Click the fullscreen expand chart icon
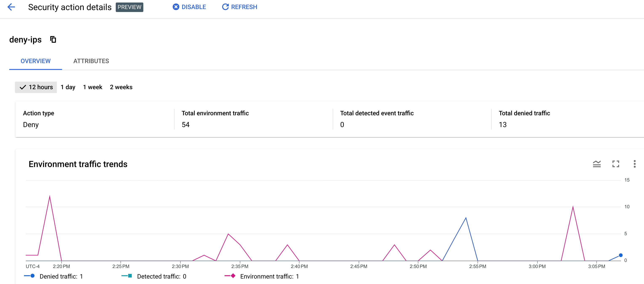The image size is (644, 284). [616, 163]
